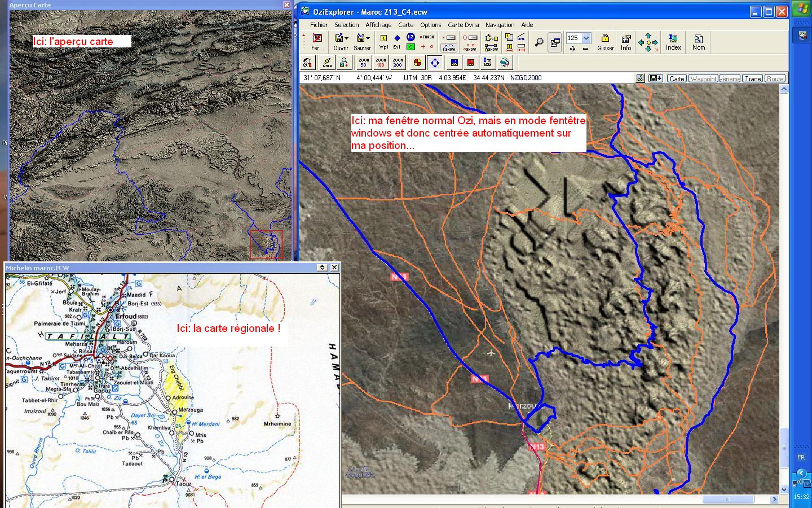Image resolution: width=812 pixels, height=508 pixels.
Task: Click the NMEA GPS communication icon
Action: click(326, 63)
